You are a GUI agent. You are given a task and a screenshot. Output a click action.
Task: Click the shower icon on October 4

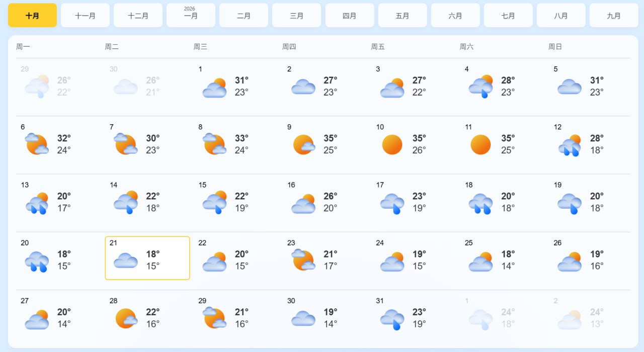coord(480,86)
